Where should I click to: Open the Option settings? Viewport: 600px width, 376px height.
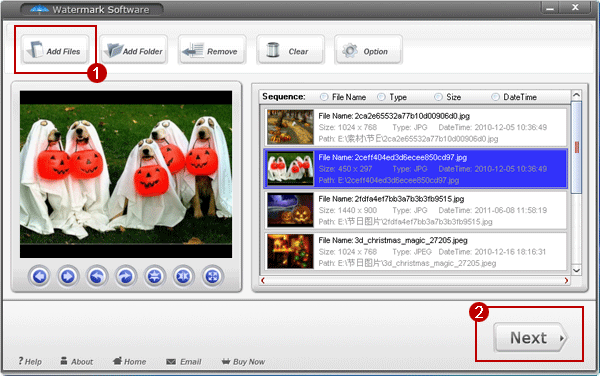(368, 50)
